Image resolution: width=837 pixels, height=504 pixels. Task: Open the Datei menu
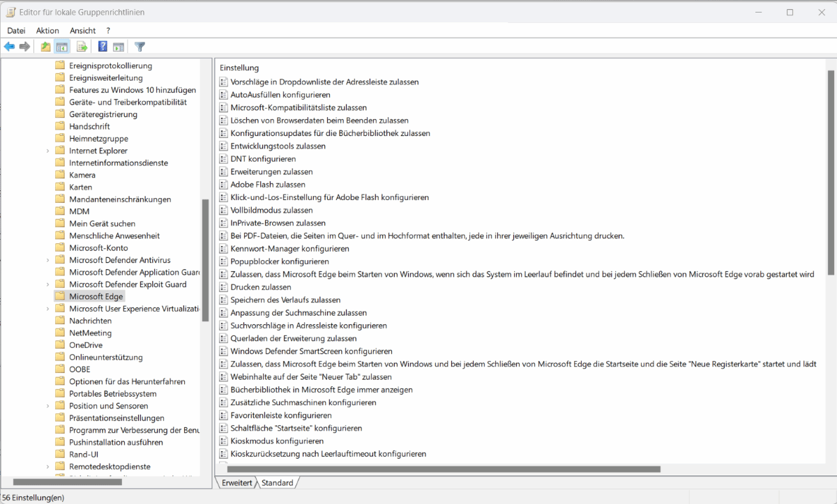pyautogui.click(x=16, y=31)
